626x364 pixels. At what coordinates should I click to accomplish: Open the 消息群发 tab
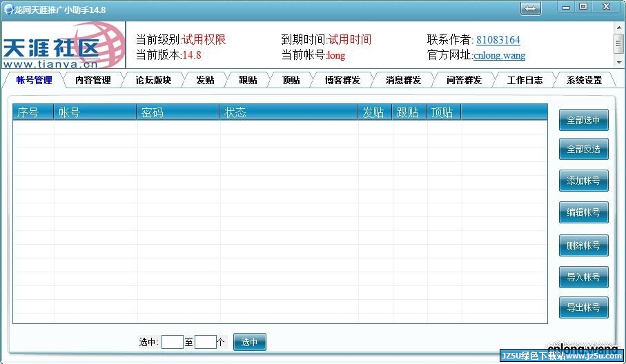point(403,80)
